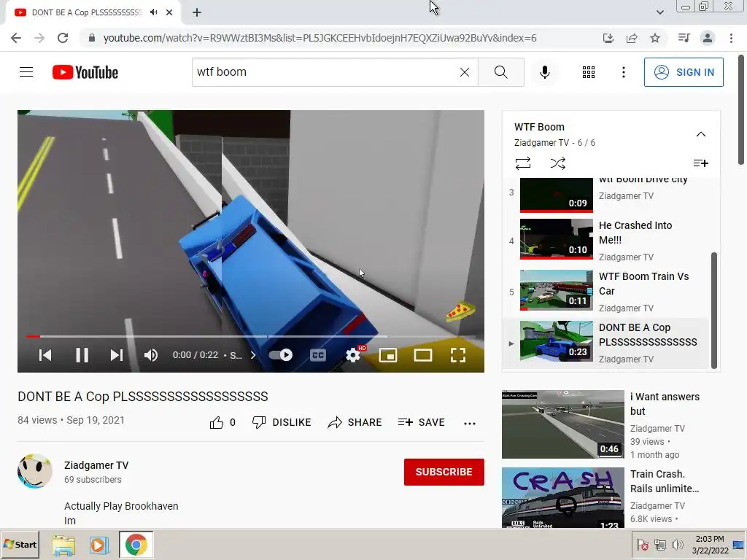Click the DISLIKE button
The image size is (747, 560).
point(282,422)
